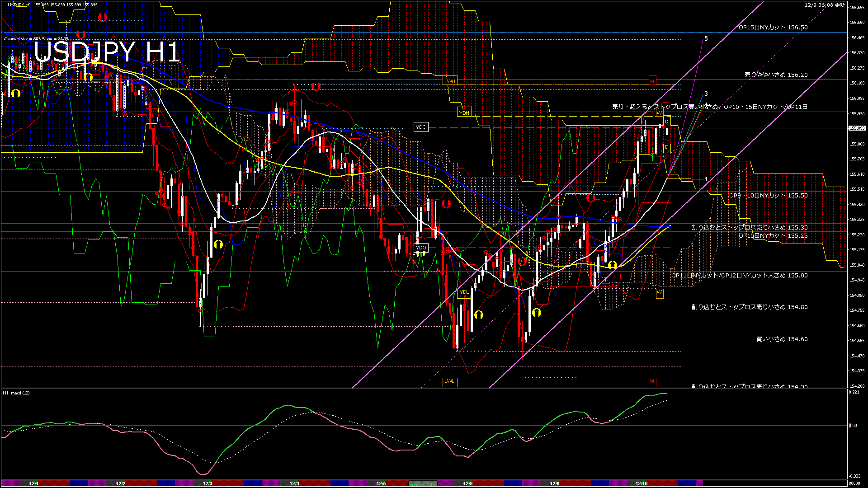Toggle the macd ON button

click(x=423, y=484)
